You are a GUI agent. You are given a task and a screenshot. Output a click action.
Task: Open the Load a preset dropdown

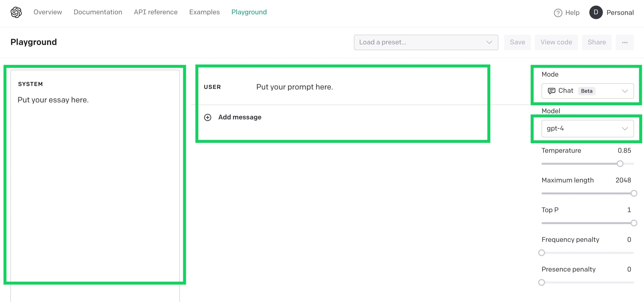point(426,42)
